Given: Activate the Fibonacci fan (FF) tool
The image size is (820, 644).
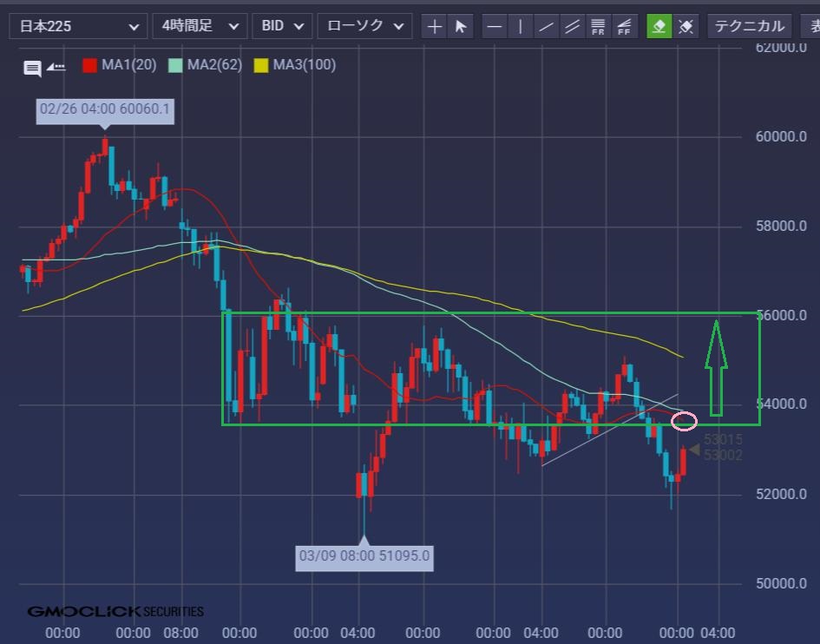Looking at the screenshot, I should (623, 26).
